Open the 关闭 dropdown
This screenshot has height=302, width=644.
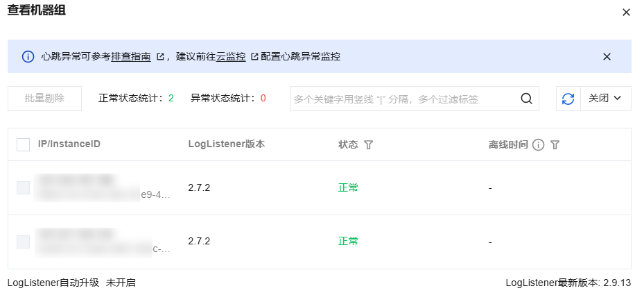click(606, 99)
